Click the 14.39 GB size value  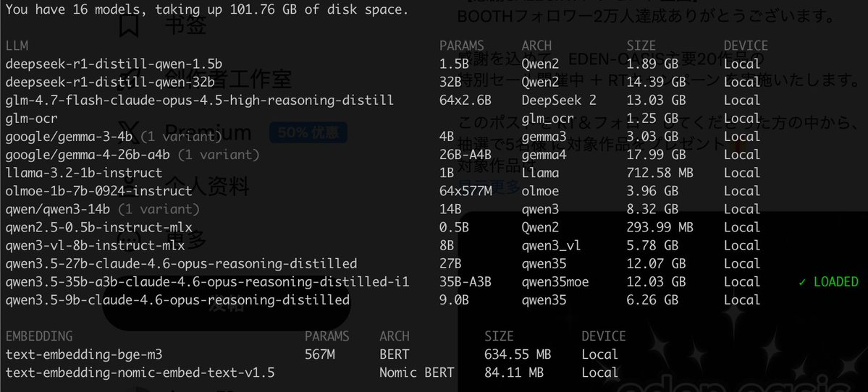pyautogui.click(x=656, y=82)
